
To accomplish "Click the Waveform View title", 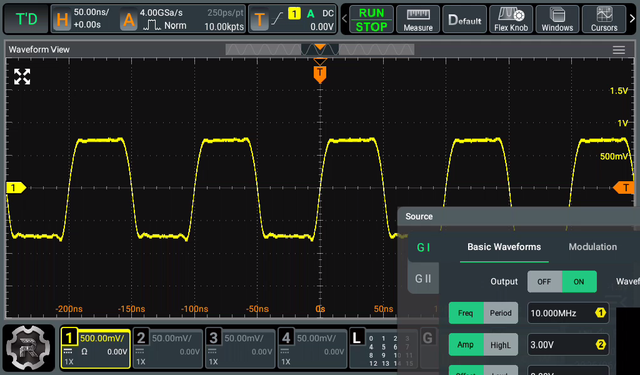I will [39, 49].
